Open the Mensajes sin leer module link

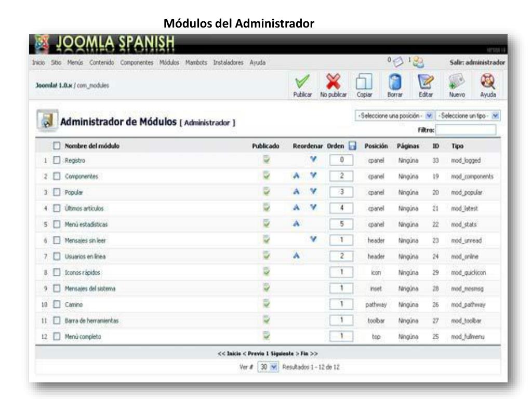click(x=85, y=241)
